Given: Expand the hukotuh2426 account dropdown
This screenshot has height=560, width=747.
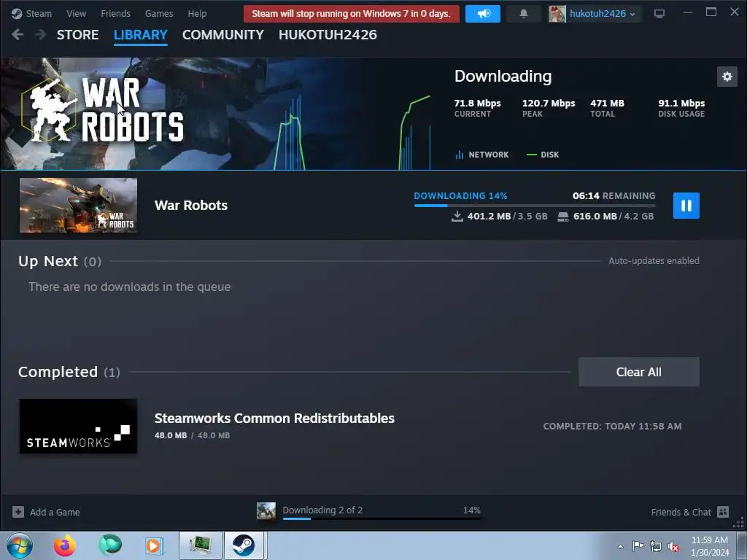Looking at the screenshot, I should click(602, 14).
